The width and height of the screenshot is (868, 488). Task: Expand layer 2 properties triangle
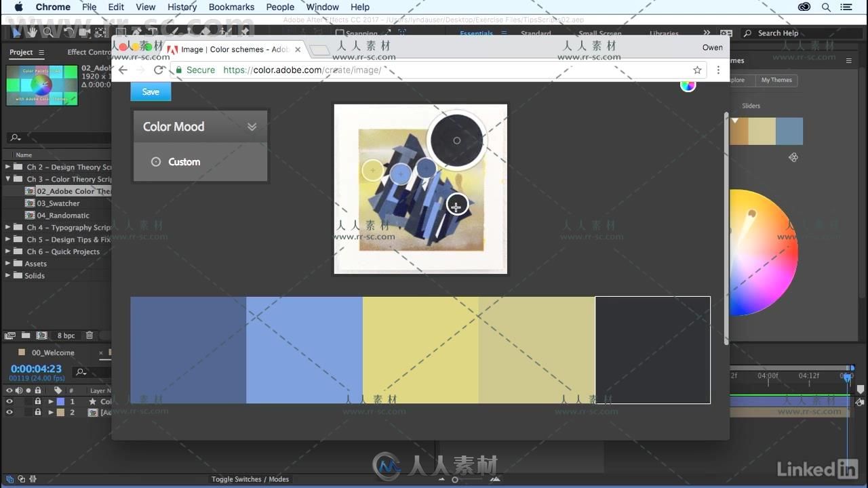(x=51, y=412)
